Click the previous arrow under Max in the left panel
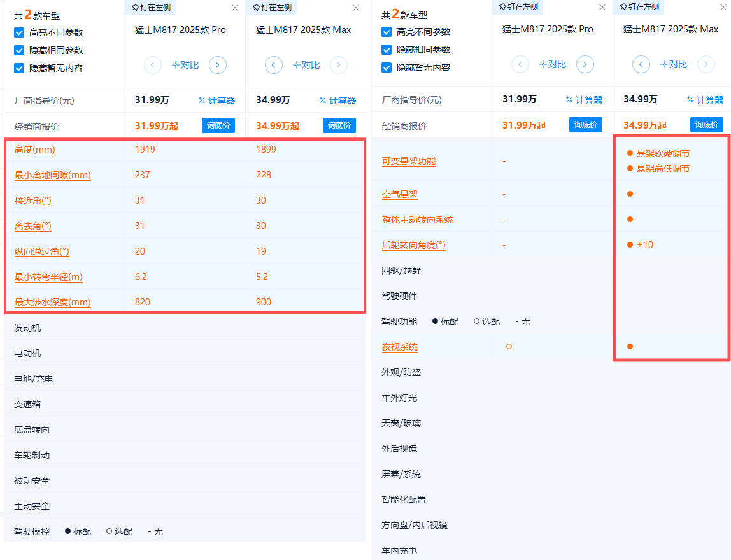The image size is (731, 560). pos(274,65)
